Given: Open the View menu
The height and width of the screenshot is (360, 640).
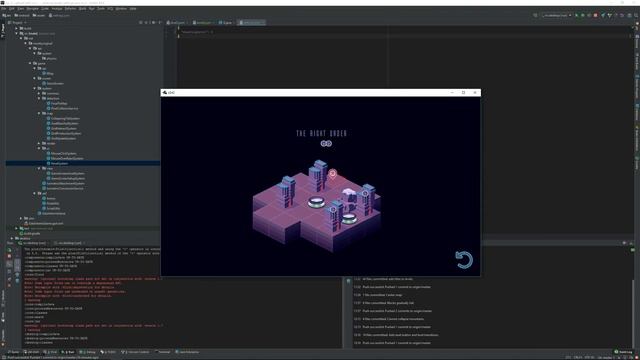Looking at the screenshot, I should click(20, 9).
